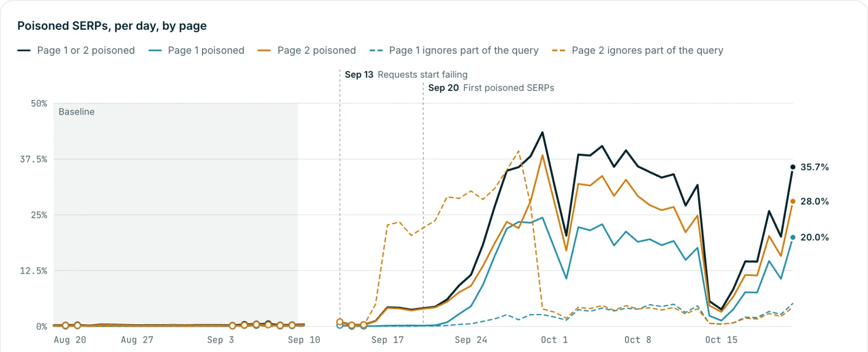Click the dark line swatch for 'Page 1 or 2 poisoned'
The height and width of the screenshot is (352, 868).
24,51
